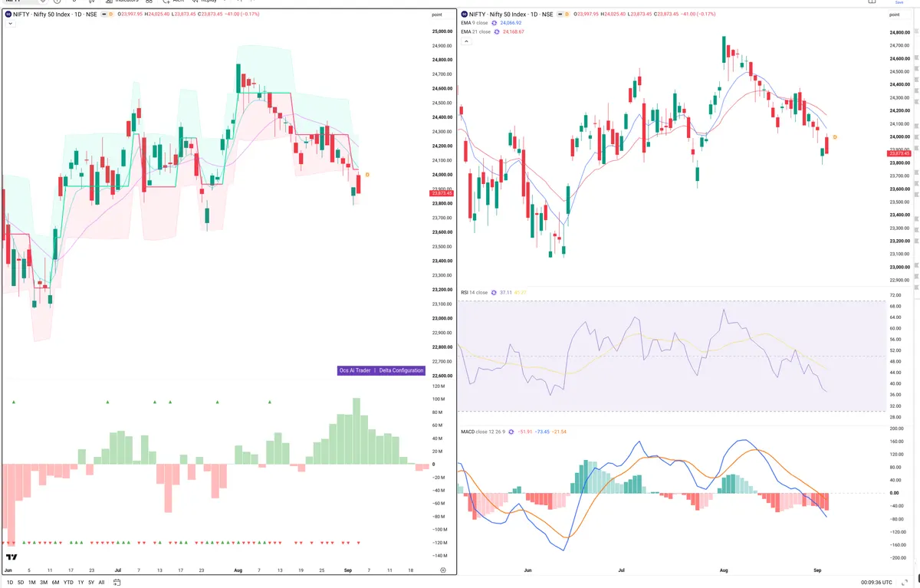Select the EMA 21 close indicator label
The image size is (920, 588).
pyautogui.click(x=475, y=31)
